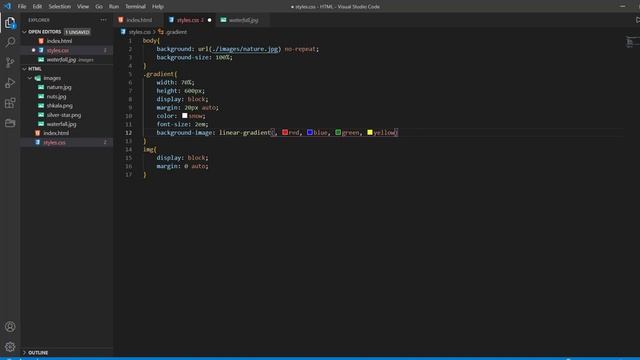Click the green color swatch
The height and width of the screenshot is (360, 640).
338,133
